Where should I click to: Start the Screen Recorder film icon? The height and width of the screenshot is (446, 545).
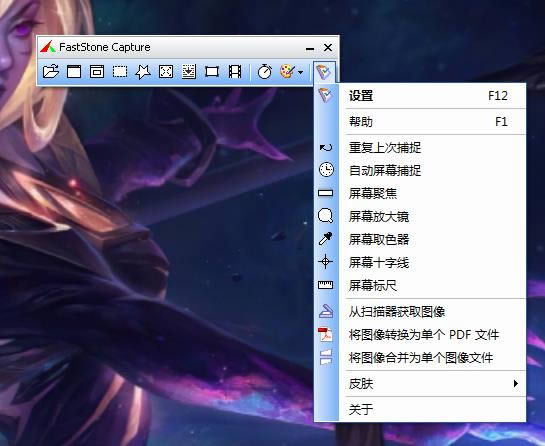pyautogui.click(x=235, y=72)
